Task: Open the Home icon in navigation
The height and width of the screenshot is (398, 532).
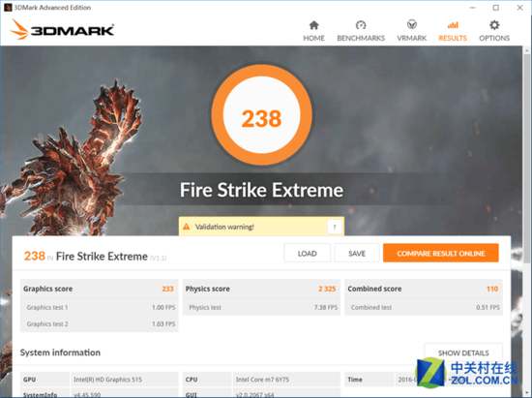Action: (313, 25)
